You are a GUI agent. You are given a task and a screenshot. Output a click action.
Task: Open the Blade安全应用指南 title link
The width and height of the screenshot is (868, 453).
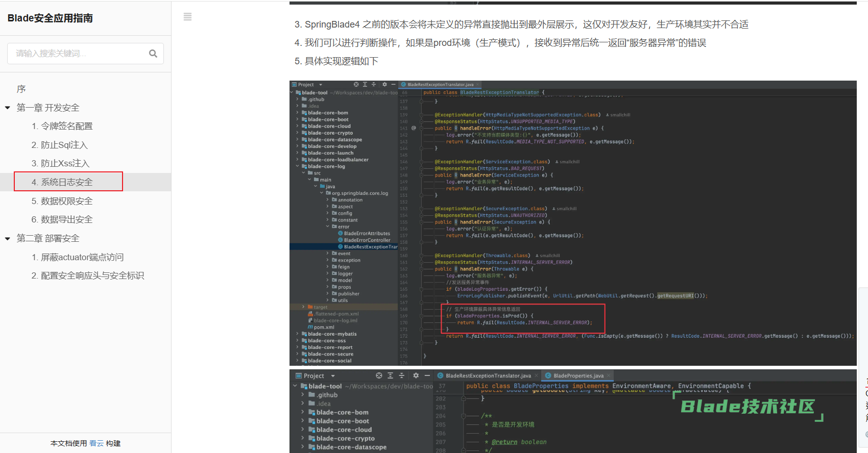coord(50,18)
